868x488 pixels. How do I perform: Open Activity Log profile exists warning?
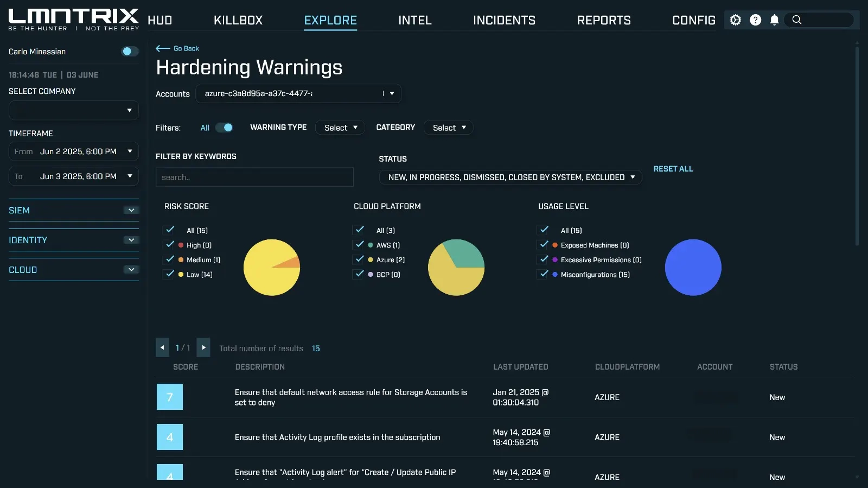pyautogui.click(x=337, y=437)
